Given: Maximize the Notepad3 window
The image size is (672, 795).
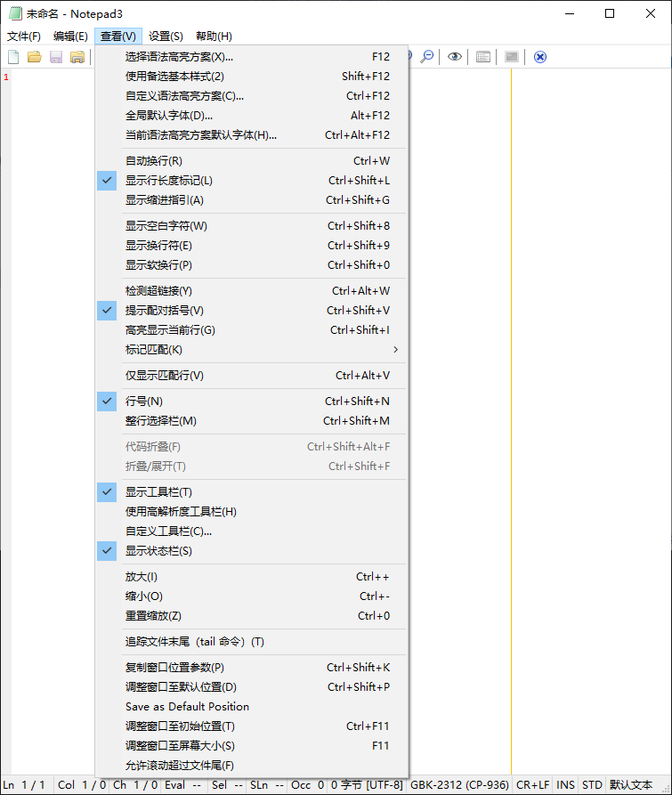Looking at the screenshot, I should tap(610, 13).
